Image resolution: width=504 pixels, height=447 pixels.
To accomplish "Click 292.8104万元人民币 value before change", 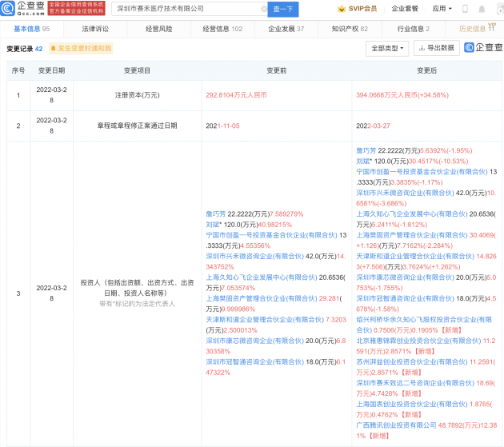I will point(236,95).
